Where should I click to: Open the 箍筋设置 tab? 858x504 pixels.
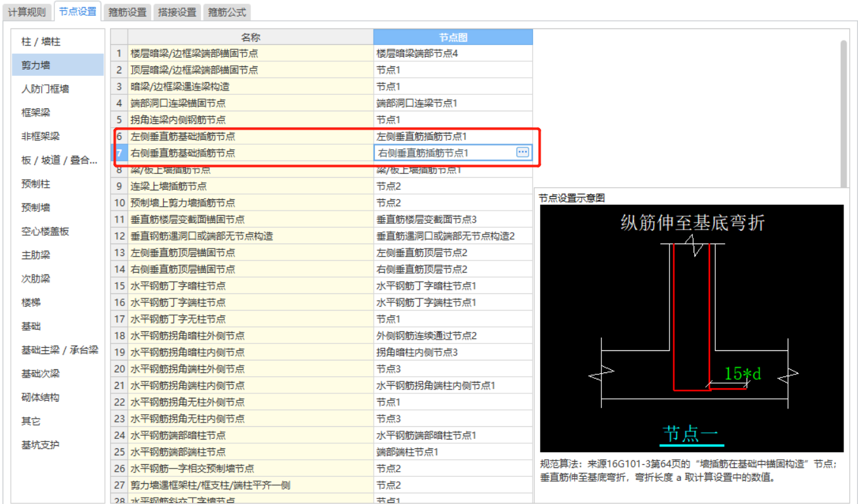pos(127,12)
